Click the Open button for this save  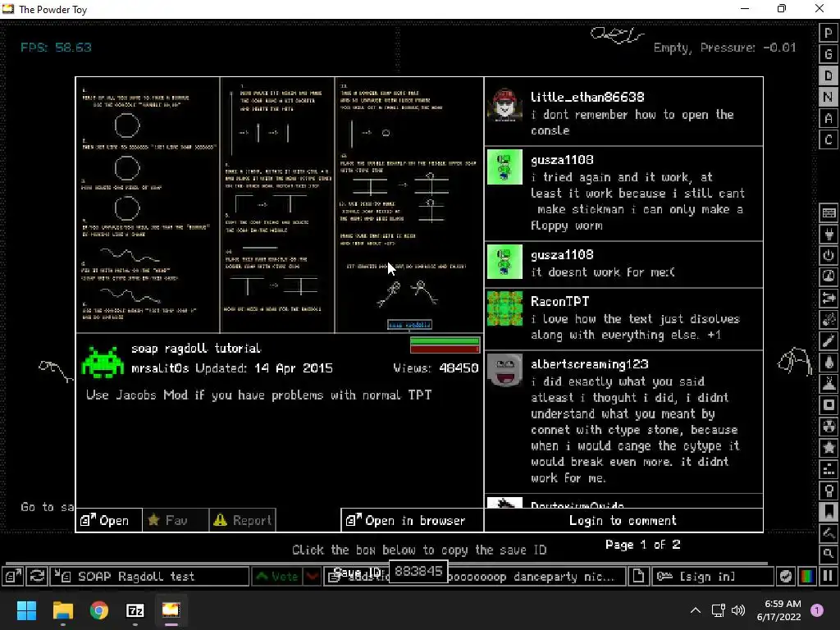point(109,520)
